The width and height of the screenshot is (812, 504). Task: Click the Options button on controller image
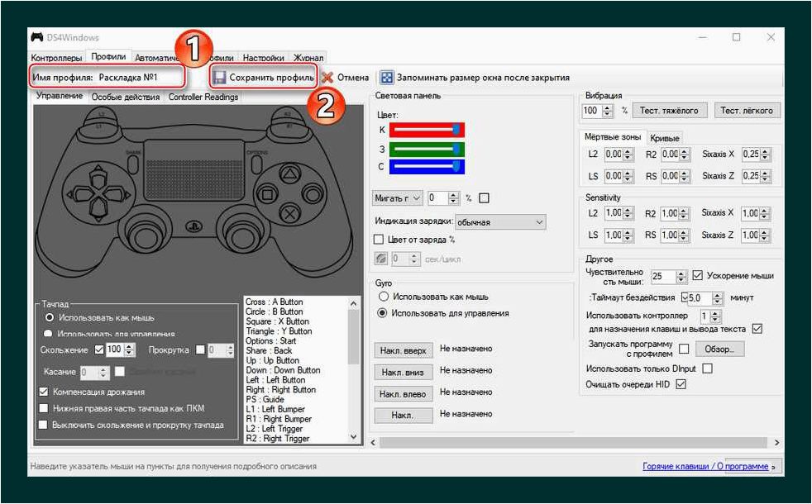pyautogui.click(x=256, y=164)
